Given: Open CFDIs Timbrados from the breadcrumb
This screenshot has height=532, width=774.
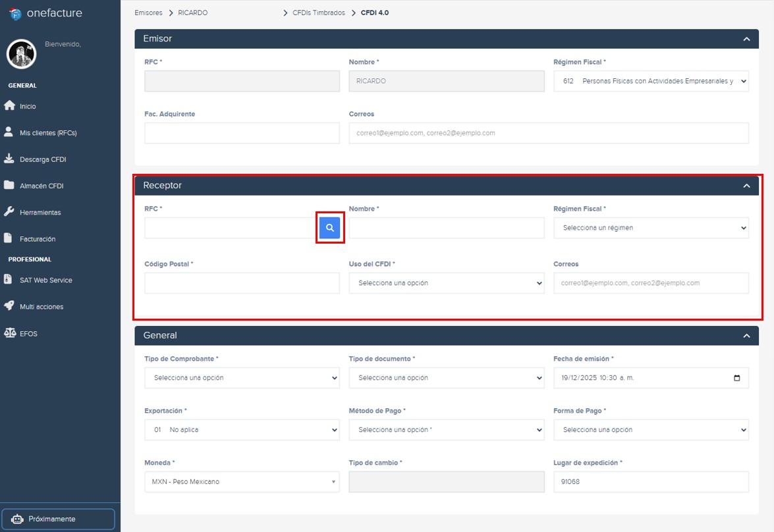Looking at the screenshot, I should point(319,13).
